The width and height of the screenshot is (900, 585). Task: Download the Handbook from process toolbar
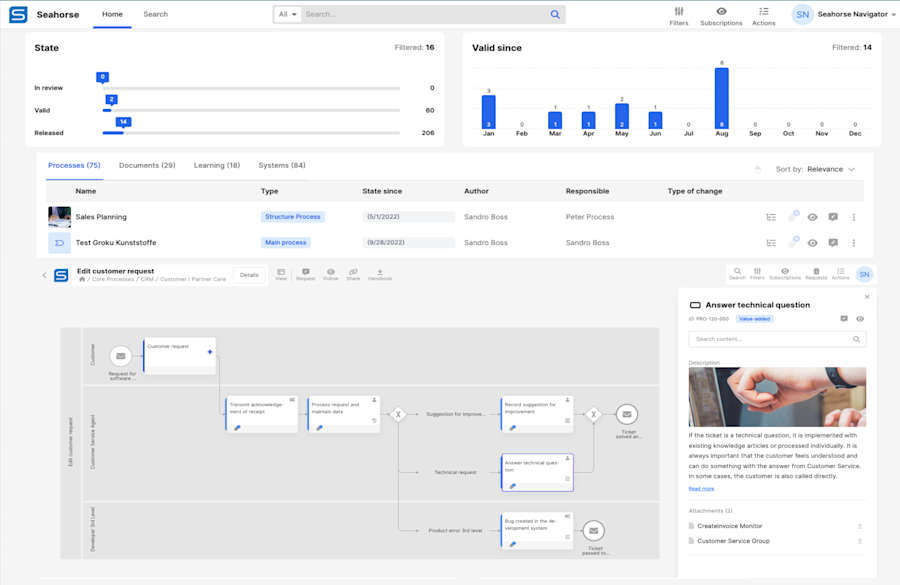(379, 274)
